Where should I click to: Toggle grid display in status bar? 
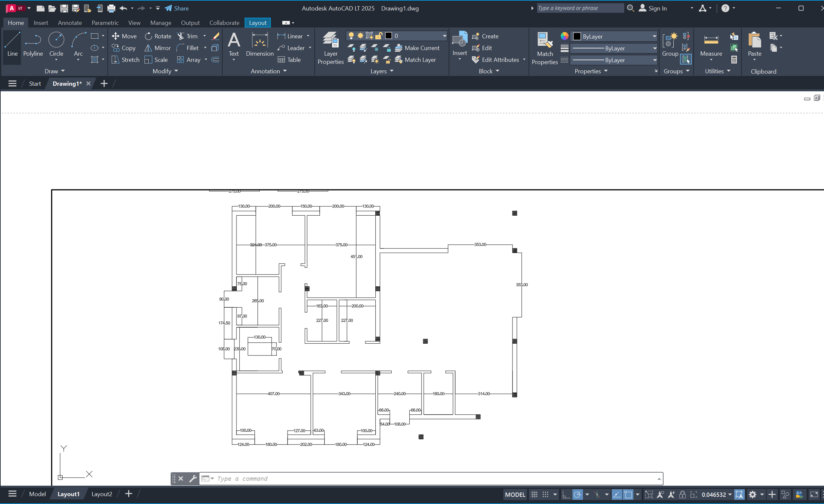point(534,494)
